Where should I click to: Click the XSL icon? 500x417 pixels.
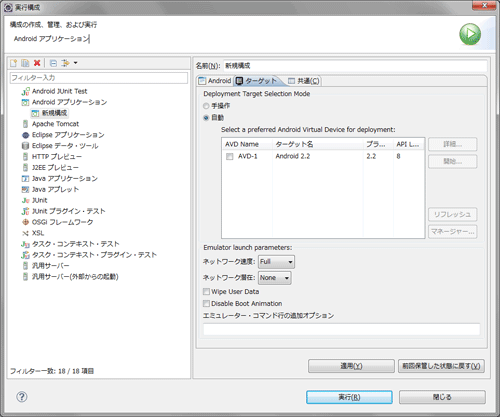point(26,233)
